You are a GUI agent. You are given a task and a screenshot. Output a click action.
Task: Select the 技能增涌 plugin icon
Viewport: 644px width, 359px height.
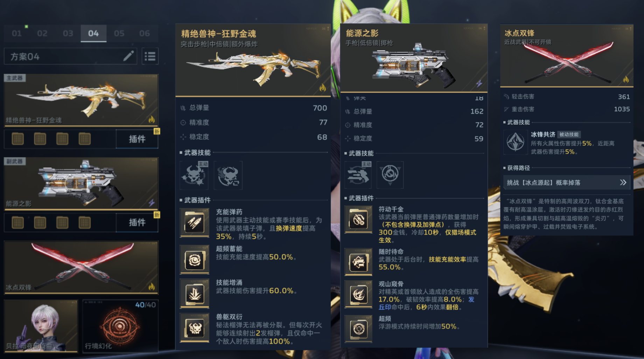pyautogui.click(x=195, y=294)
